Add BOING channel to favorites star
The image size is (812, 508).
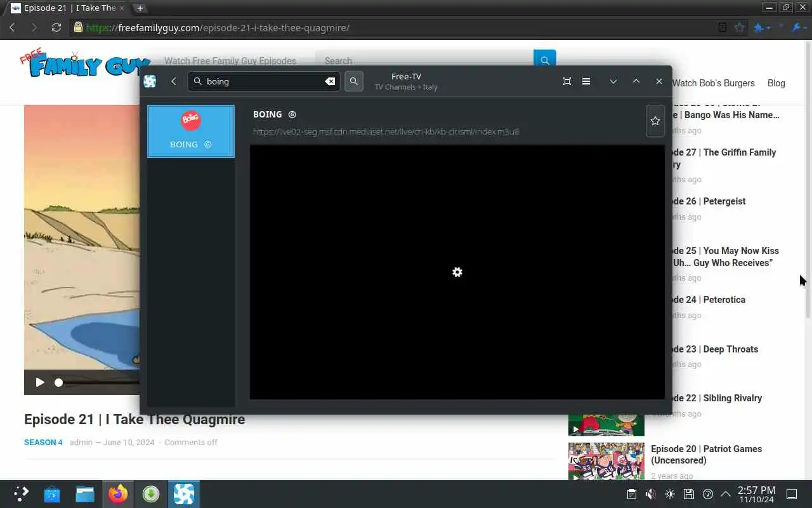click(655, 121)
